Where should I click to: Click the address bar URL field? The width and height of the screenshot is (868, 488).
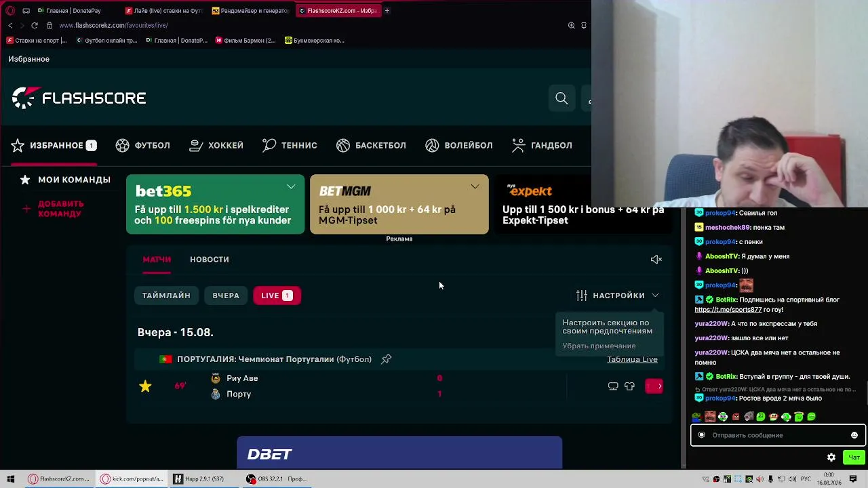click(x=113, y=25)
